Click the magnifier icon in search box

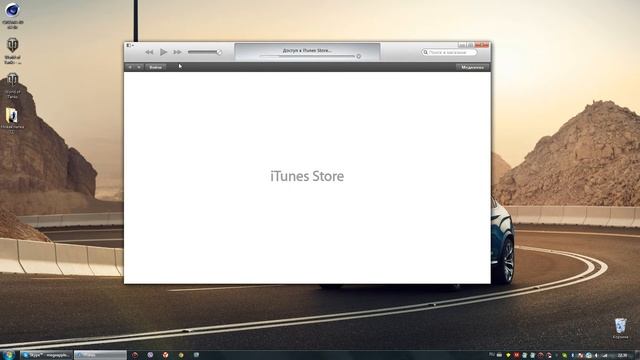(x=425, y=52)
